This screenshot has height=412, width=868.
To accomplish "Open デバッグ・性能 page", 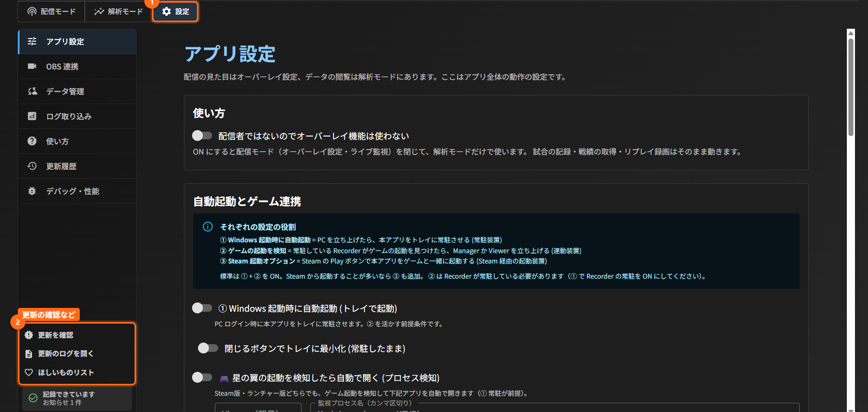I will pos(77,191).
